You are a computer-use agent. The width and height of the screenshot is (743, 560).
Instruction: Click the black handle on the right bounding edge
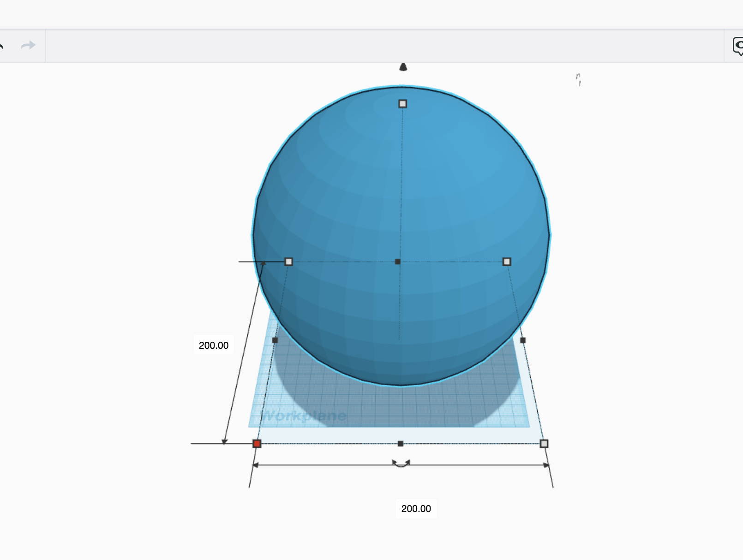(523, 340)
